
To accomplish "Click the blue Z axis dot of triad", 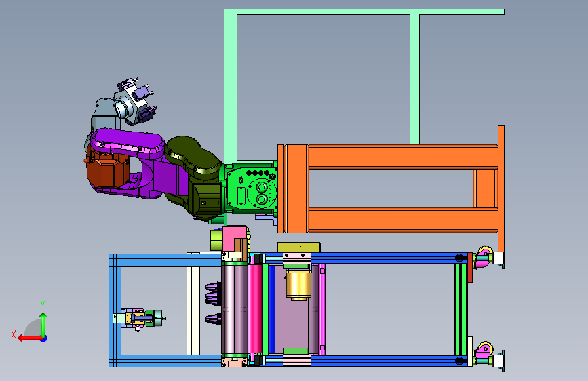I will 44,338.
